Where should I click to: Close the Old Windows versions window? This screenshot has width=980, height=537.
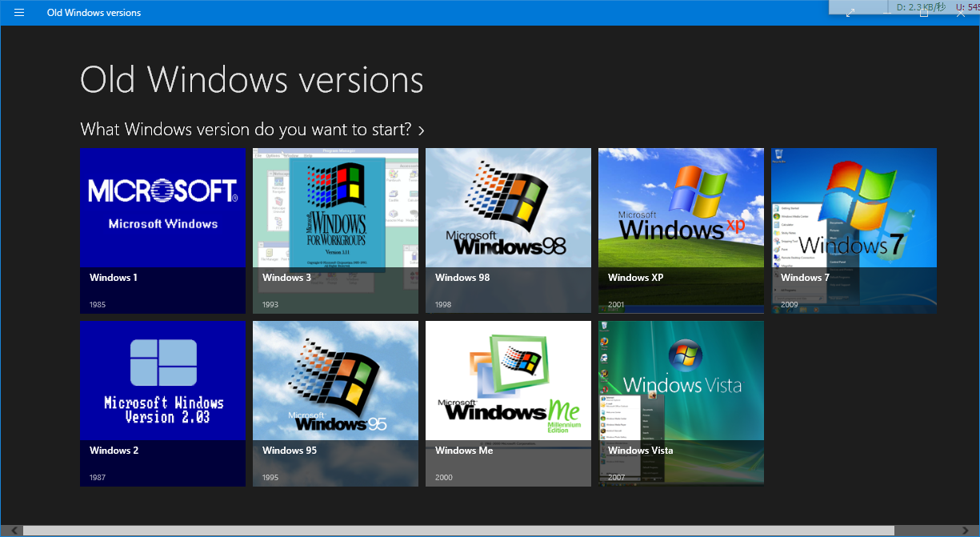(961, 13)
